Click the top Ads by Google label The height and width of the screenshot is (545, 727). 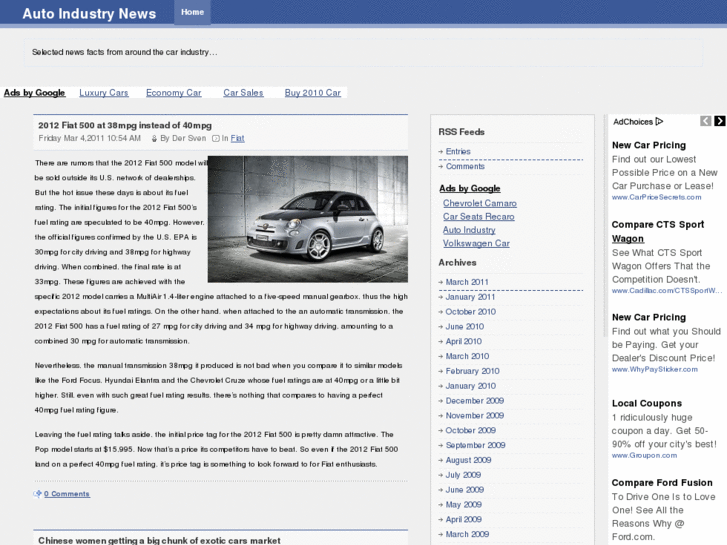34,93
